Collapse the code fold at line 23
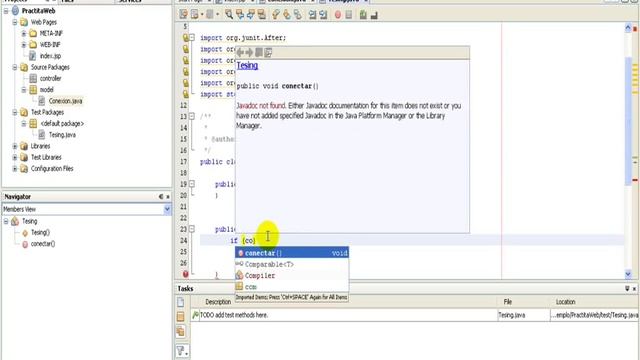 click(x=192, y=229)
